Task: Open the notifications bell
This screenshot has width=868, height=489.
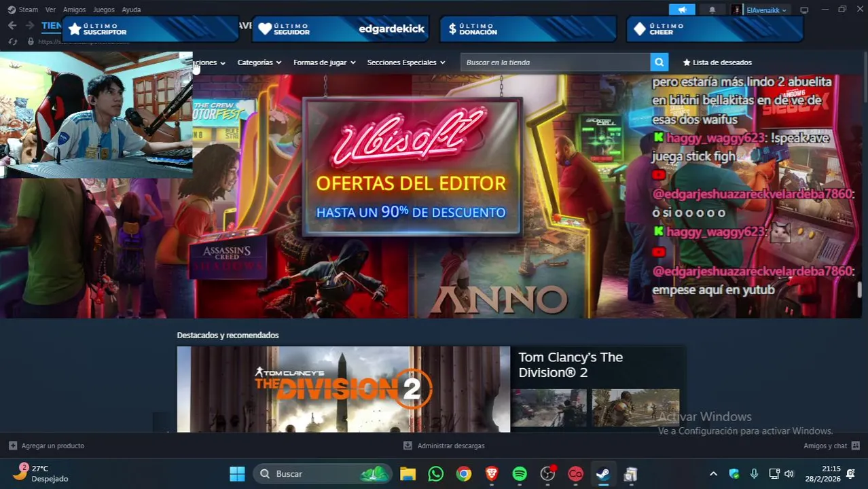Action: coord(712,10)
